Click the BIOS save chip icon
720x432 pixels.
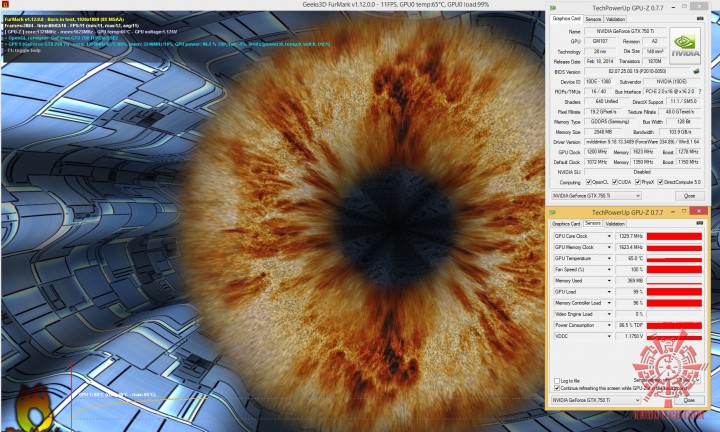[x=696, y=72]
